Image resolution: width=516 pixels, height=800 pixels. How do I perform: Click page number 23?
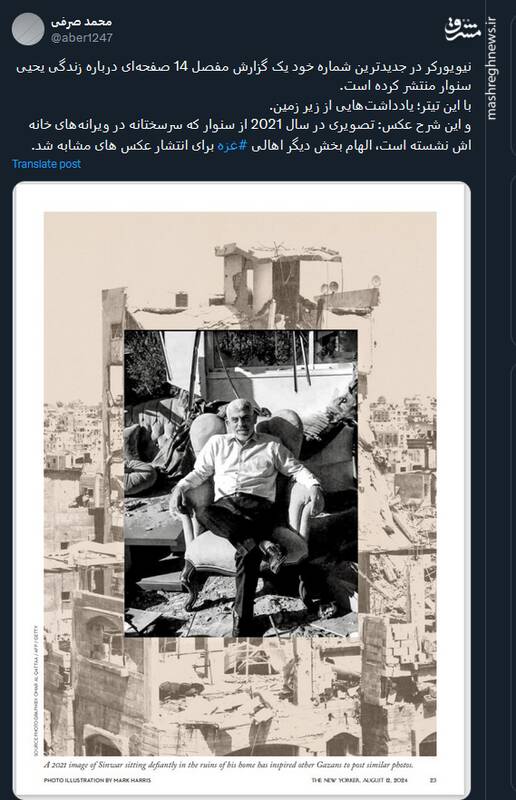pyautogui.click(x=433, y=780)
